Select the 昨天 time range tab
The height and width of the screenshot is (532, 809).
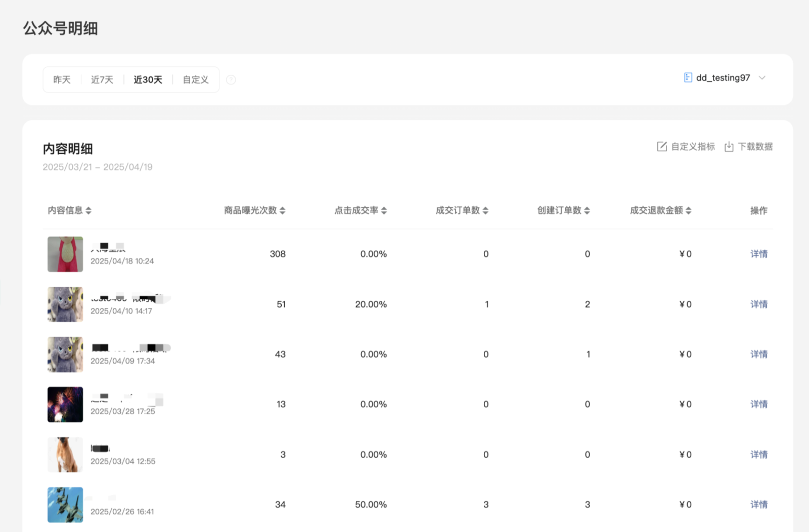(x=62, y=80)
